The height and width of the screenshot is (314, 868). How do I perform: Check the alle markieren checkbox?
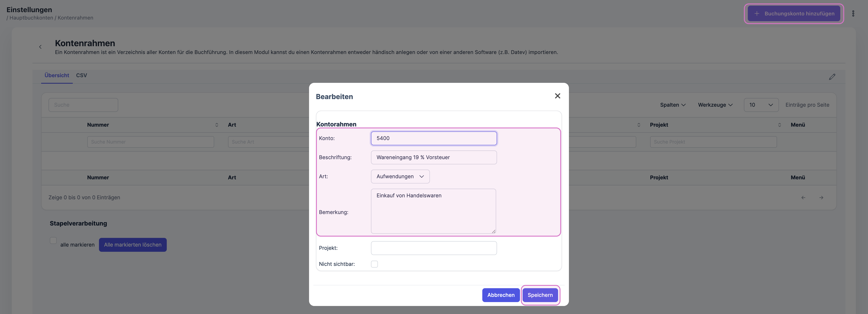point(53,240)
